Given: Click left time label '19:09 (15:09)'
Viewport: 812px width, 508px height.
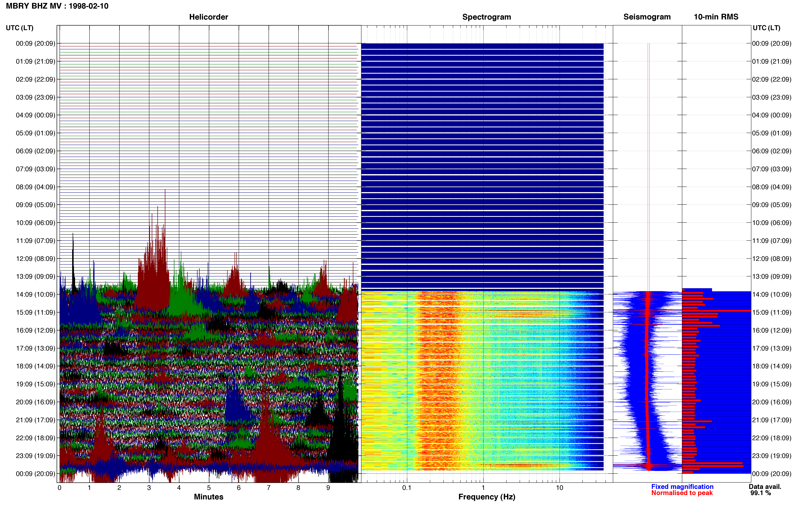Looking at the screenshot, I should click(x=36, y=384).
